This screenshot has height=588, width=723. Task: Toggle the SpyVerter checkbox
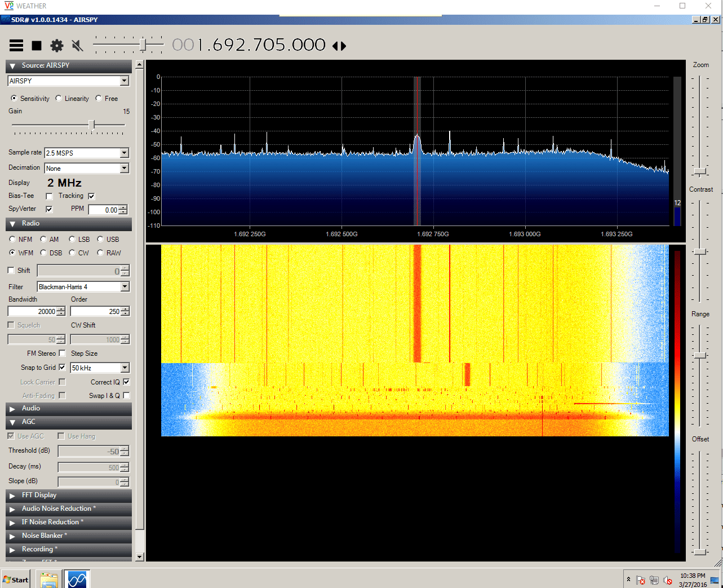[49, 209]
